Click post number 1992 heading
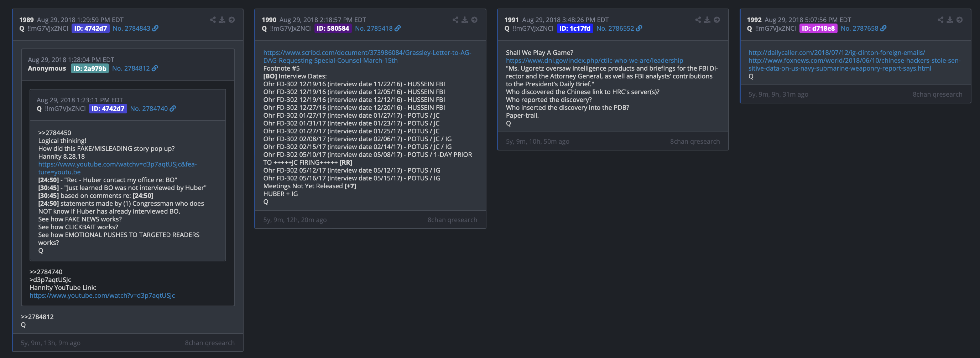This screenshot has width=980, height=358. pyautogui.click(x=754, y=20)
